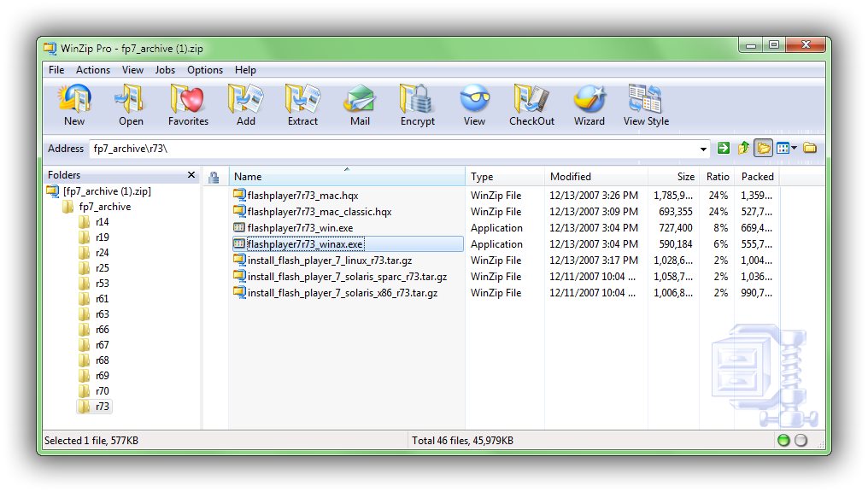
Task: Click the Extract toolbar icon
Action: [x=302, y=105]
